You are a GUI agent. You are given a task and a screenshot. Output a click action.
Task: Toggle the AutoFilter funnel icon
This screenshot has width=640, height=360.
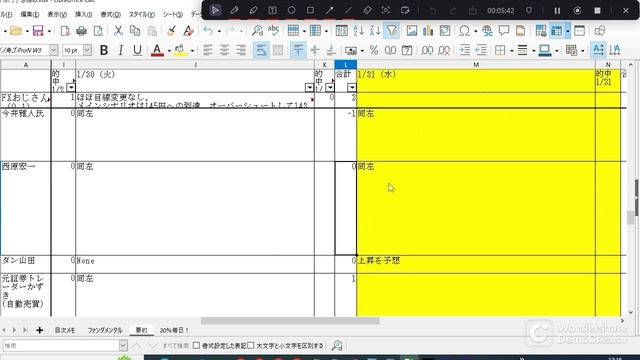(x=391, y=31)
